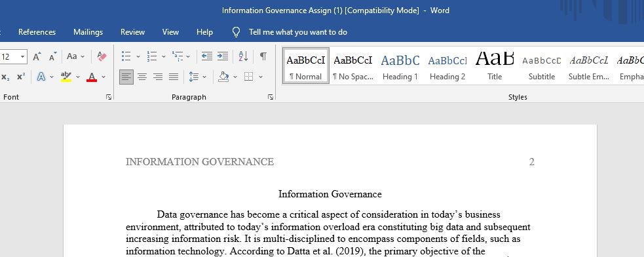
Task: Open Font dialog launcher
Action: 109,97
